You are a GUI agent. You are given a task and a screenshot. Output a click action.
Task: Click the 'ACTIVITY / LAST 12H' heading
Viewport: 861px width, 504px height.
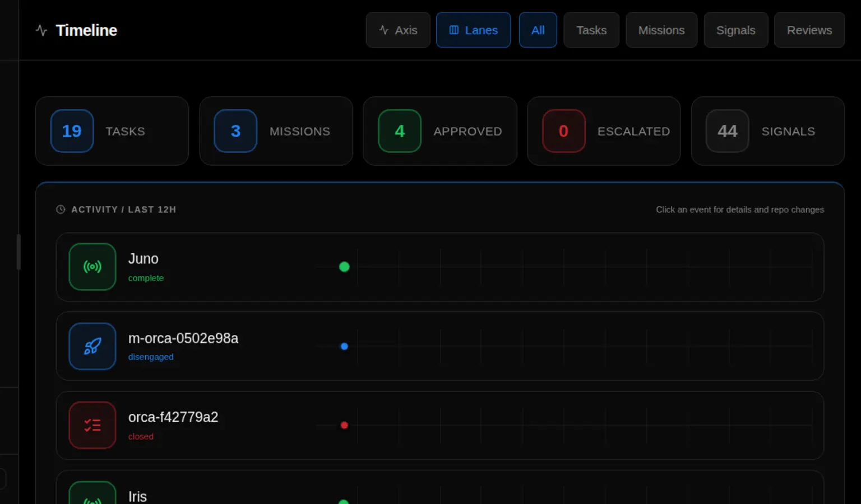pyautogui.click(x=124, y=209)
